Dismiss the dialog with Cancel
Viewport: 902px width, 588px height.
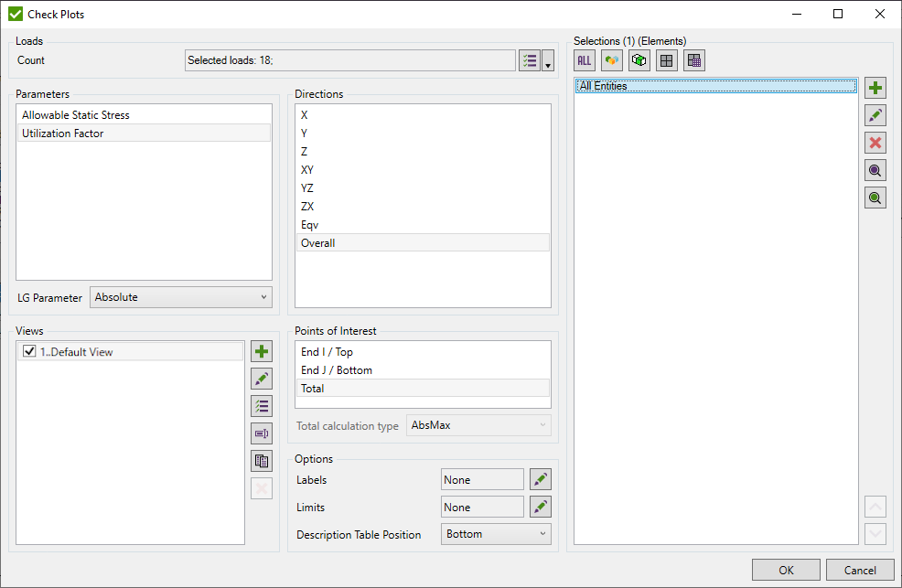[857, 569]
